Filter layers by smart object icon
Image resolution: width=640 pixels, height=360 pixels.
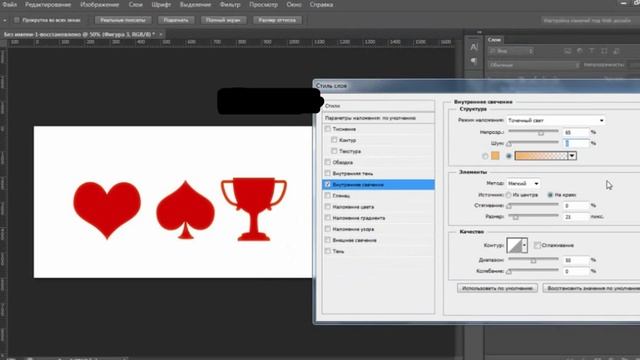pyautogui.click(x=616, y=51)
